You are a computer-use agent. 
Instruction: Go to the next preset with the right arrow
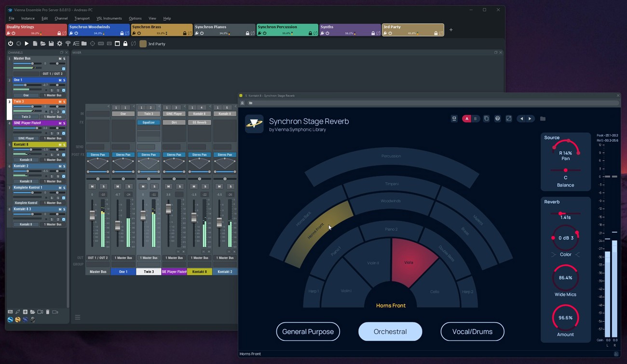[x=530, y=119]
